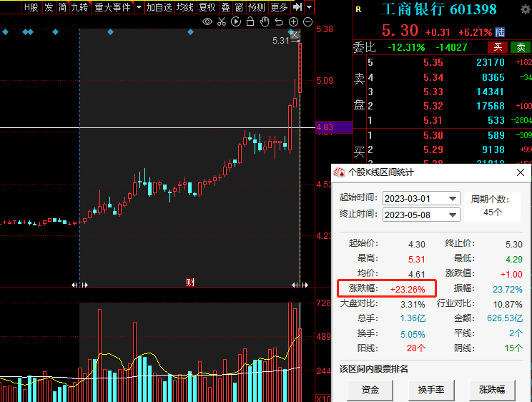
Task: Click the 换手率 ranking button
Action: tap(431, 390)
